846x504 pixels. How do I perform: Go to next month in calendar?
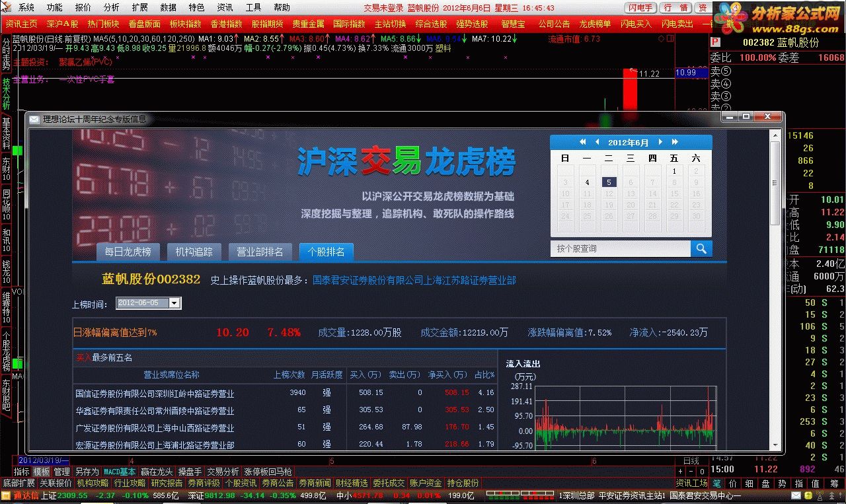tap(660, 142)
